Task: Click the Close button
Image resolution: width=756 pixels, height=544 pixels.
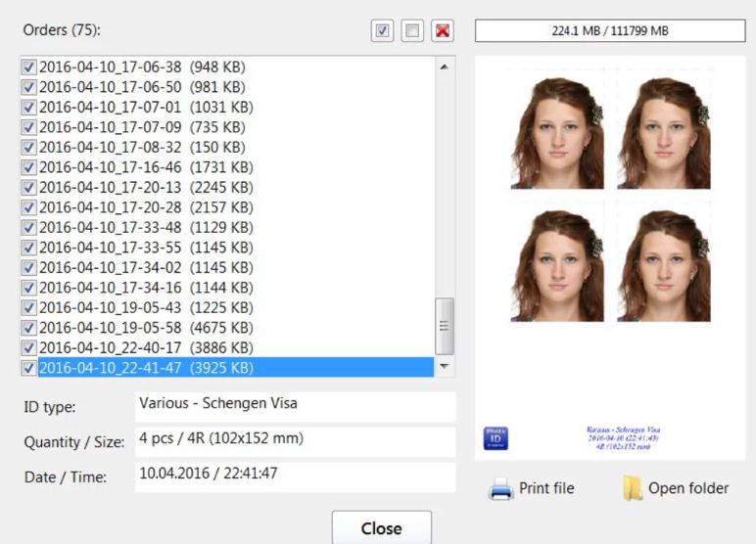Action: click(381, 527)
